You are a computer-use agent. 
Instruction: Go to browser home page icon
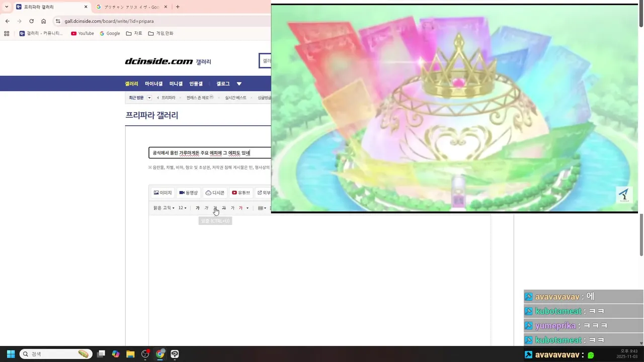pyautogui.click(x=44, y=21)
